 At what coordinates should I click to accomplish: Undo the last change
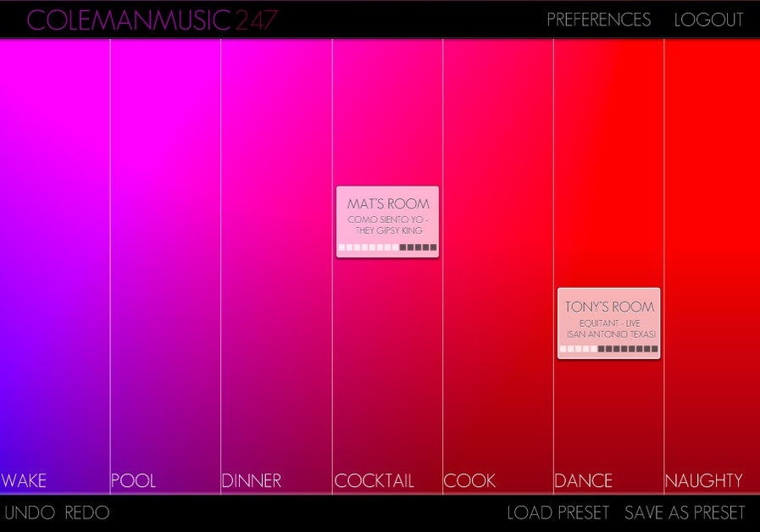pos(30,513)
